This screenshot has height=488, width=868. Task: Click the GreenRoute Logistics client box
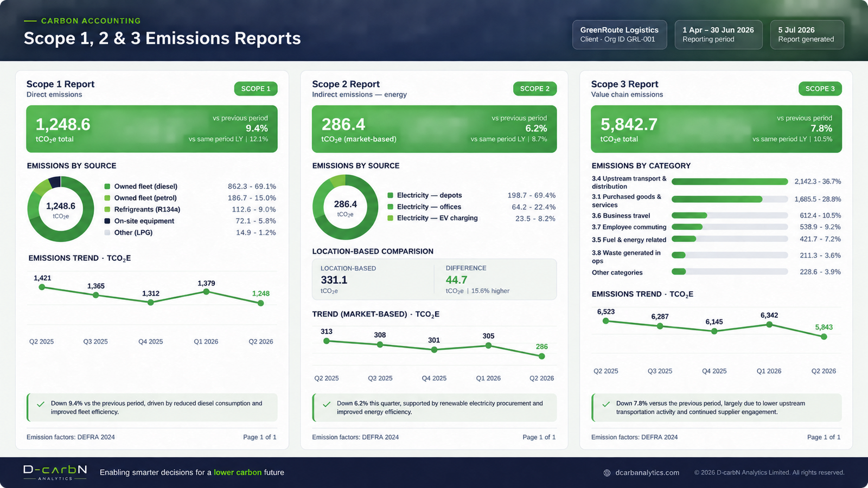pos(620,35)
